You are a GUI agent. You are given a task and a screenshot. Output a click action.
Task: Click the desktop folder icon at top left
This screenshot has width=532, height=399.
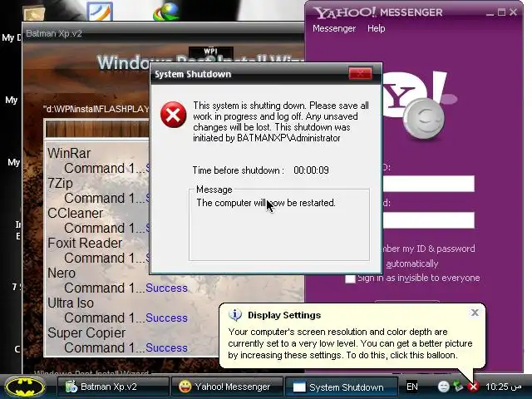point(33,12)
